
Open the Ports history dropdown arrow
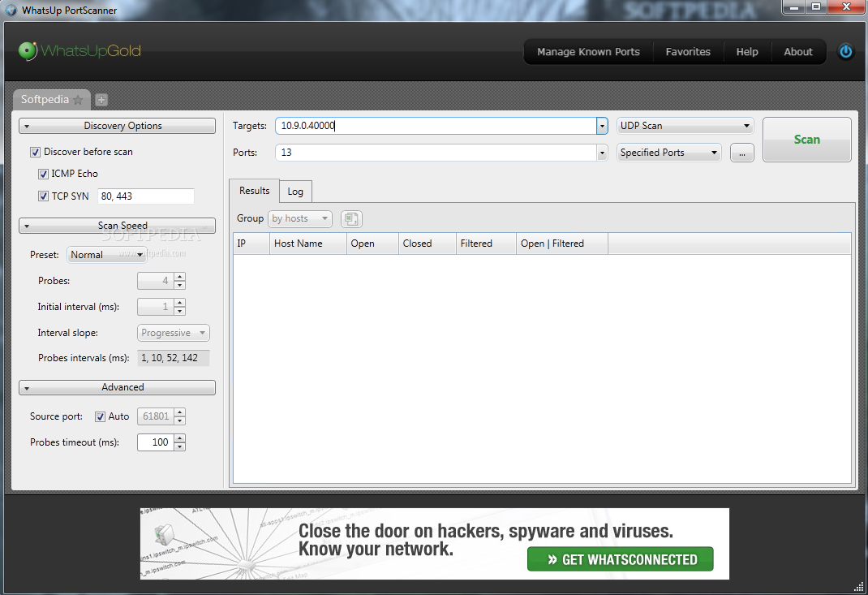tap(602, 153)
